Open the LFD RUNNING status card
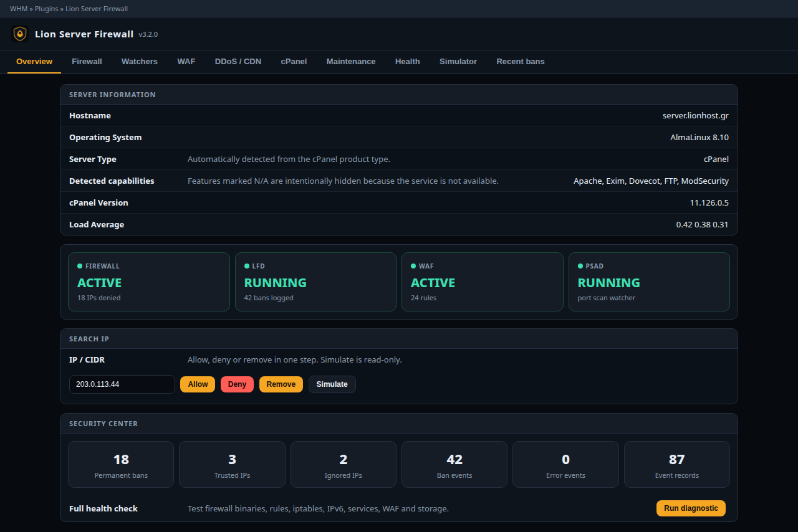Viewport: 798px width, 532px height. click(x=315, y=282)
